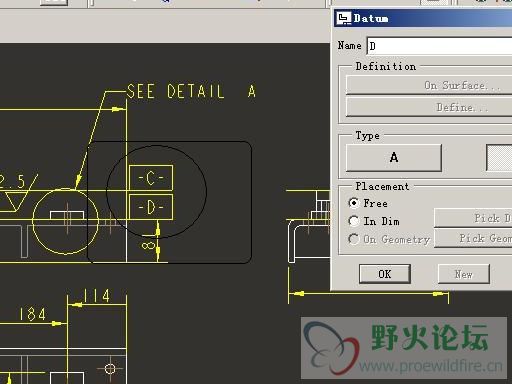Click the 114 dimension value
Viewport: 512px width, 384px height.
97,296
